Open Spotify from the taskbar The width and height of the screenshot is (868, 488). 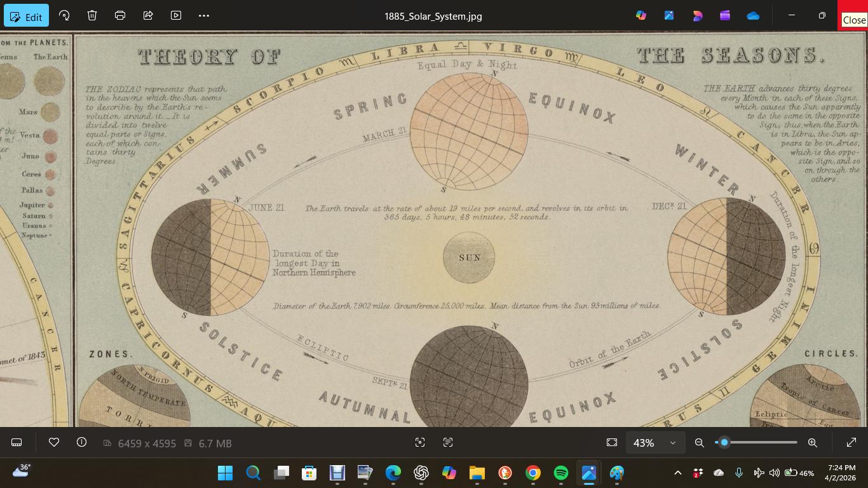point(561,473)
